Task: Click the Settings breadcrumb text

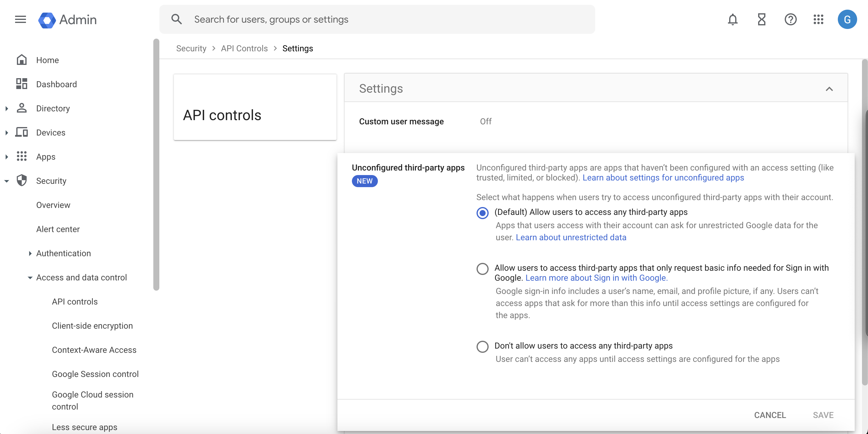Action: [x=298, y=48]
